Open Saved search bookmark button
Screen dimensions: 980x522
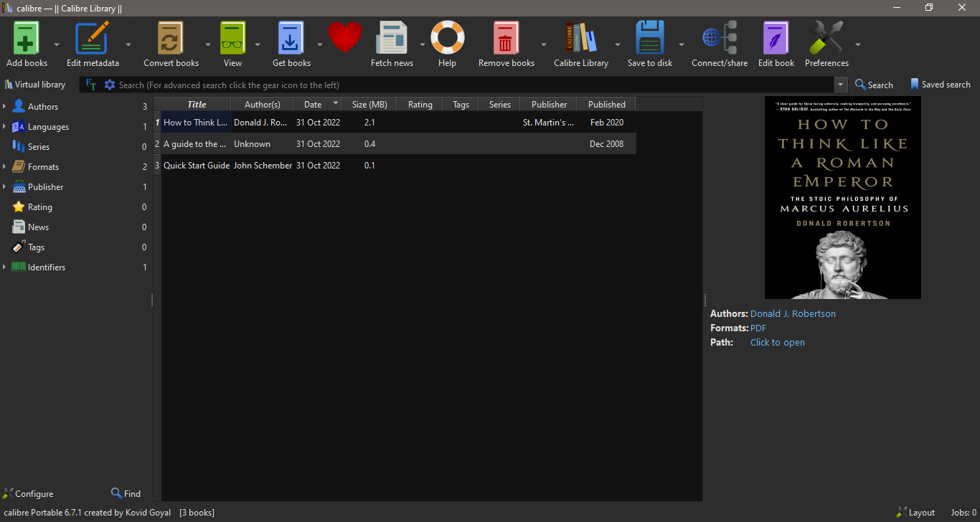pyautogui.click(x=940, y=85)
